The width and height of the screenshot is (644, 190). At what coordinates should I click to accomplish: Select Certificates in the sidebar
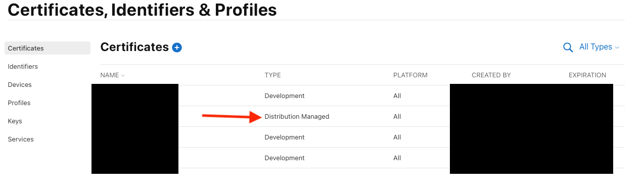pyautogui.click(x=48, y=49)
